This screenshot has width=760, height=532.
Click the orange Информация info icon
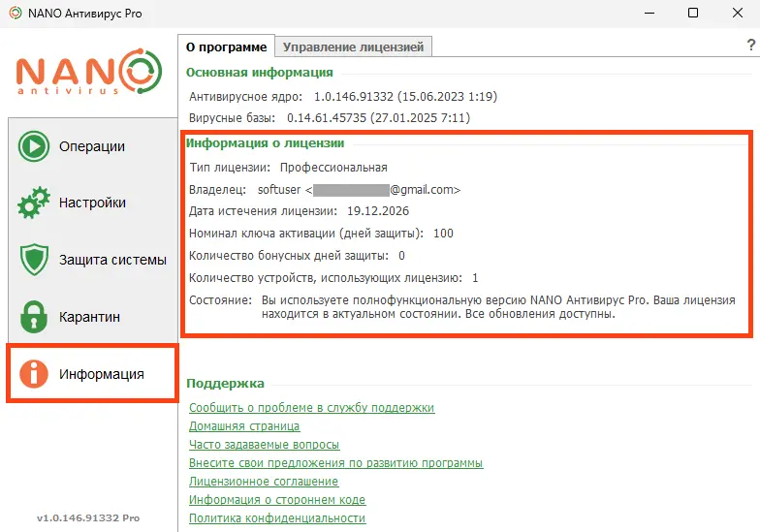point(34,374)
